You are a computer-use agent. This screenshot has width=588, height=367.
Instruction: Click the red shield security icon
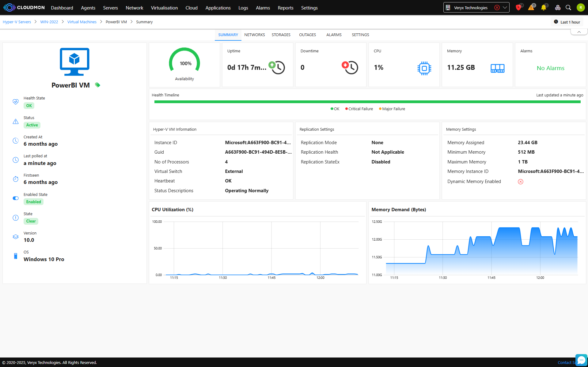pos(518,8)
